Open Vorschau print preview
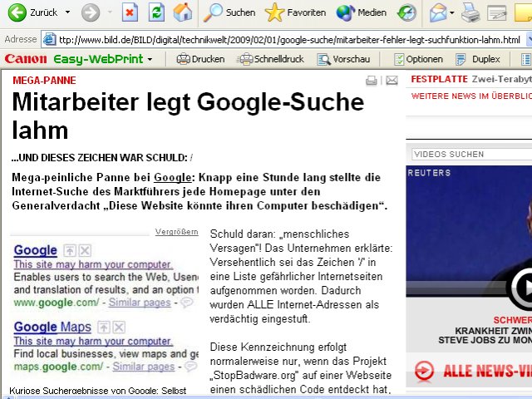This screenshot has width=532, height=399. coord(343,59)
